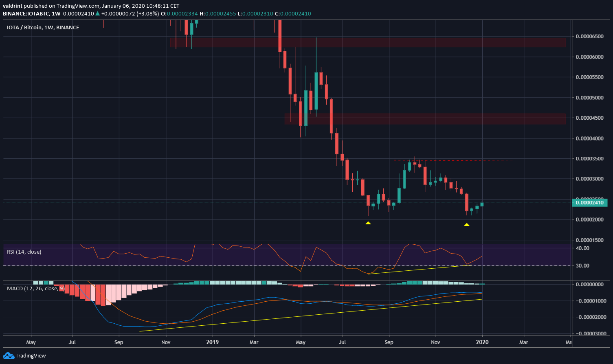Select the upper dark red supply zone rectangle
613x364 pixels.
(x=367, y=42)
